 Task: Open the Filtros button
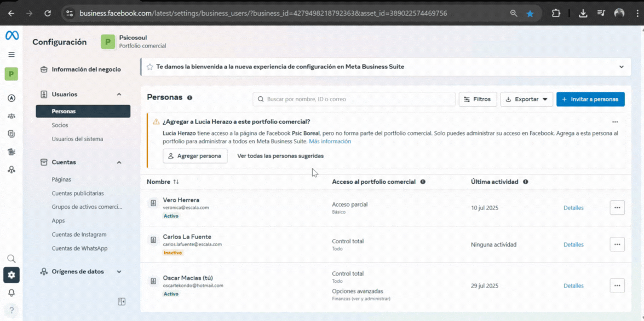click(478, 99)
